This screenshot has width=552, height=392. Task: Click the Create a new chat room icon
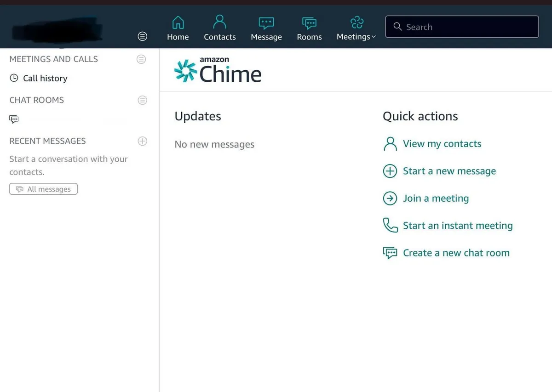pos(390,253)
